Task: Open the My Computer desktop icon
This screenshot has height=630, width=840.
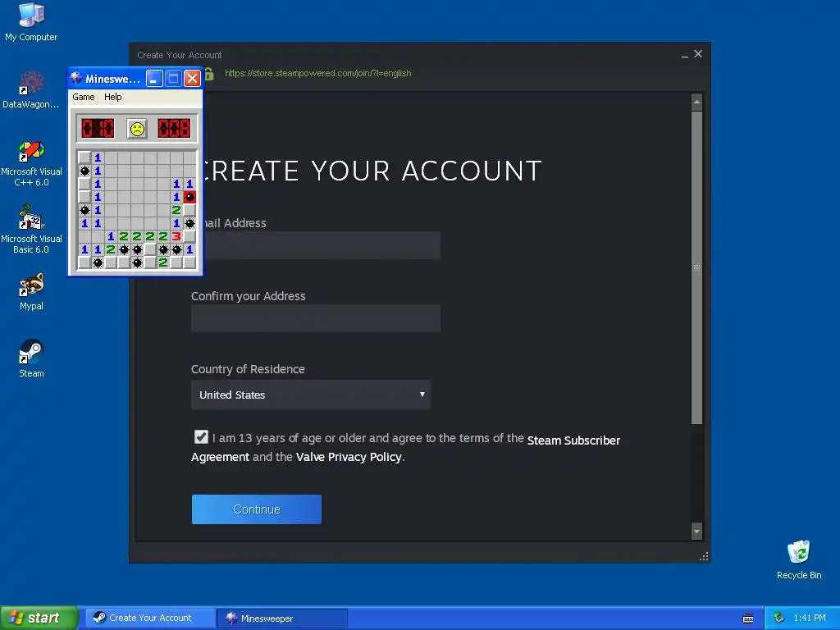Action: pyautogui.click(x=31, y=22)
